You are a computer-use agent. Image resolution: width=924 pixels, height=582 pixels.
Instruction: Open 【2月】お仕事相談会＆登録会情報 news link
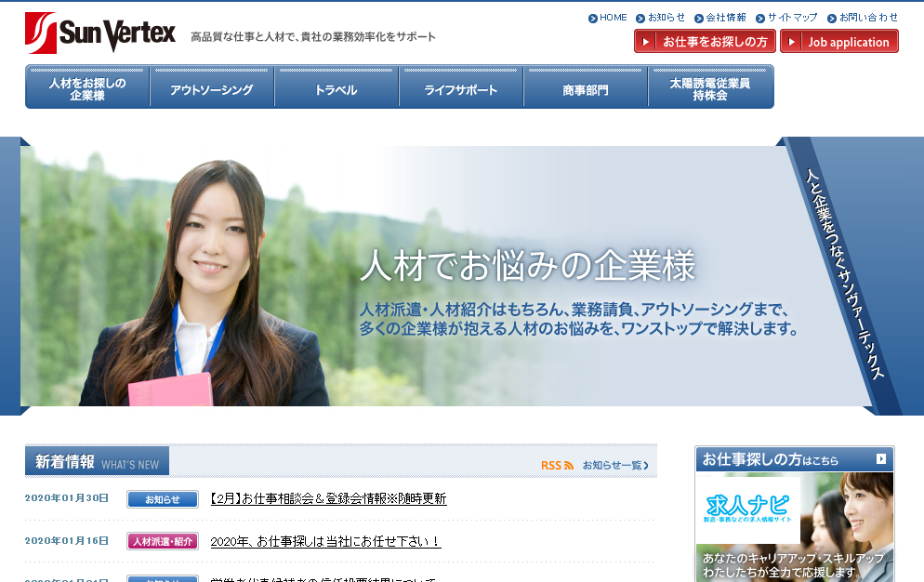tap(328, 499)
